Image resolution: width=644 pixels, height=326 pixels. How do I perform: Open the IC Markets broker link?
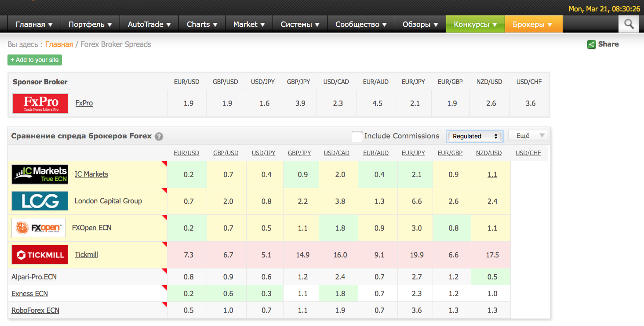pyautogui.click(x=91, y=174)
